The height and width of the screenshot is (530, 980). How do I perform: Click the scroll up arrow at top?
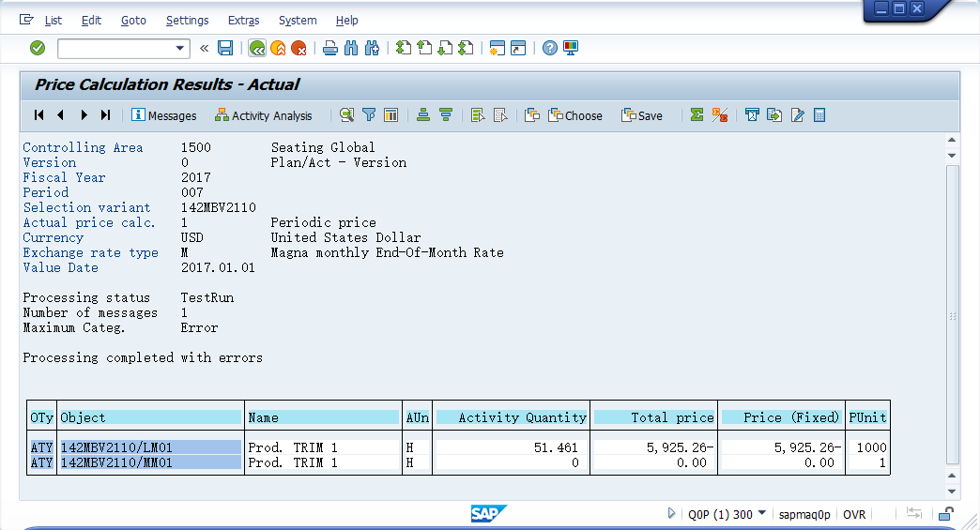[952, 140]
